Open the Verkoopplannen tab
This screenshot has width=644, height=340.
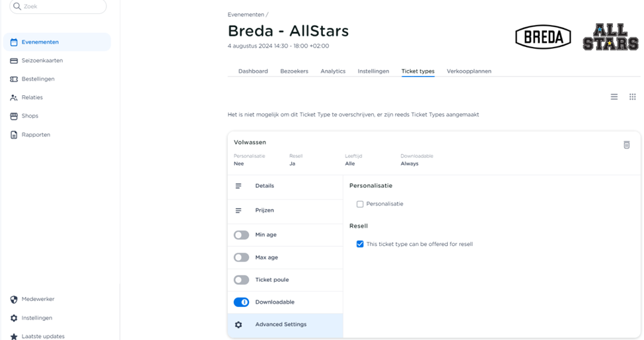coord(468,71)
